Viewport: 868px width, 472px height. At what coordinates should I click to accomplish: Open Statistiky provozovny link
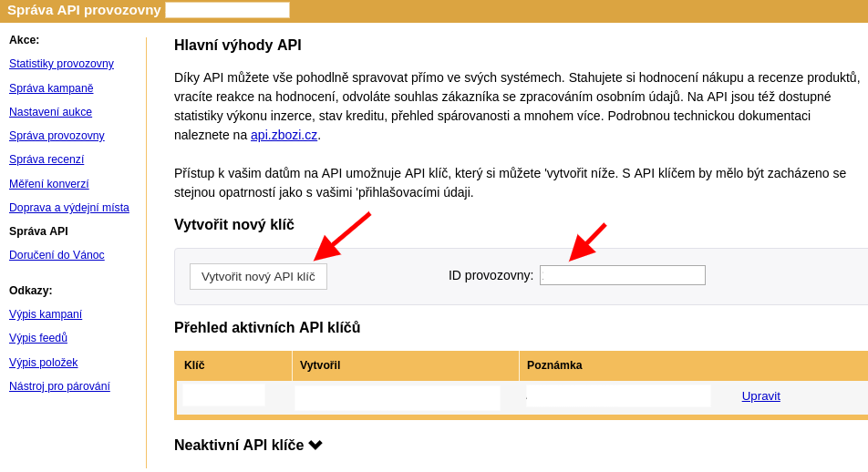(61, 64)
